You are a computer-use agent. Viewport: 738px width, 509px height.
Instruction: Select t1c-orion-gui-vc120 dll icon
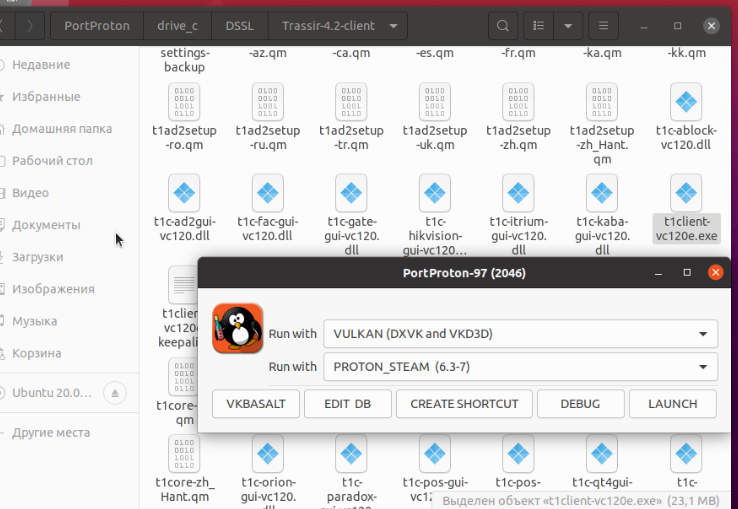tap(268, 453)
